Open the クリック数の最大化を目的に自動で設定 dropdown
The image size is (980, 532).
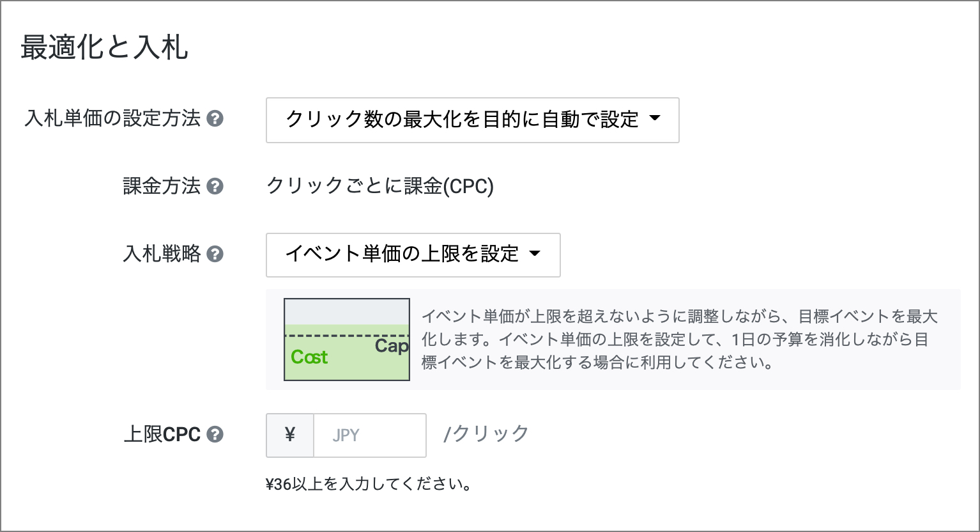471,120
